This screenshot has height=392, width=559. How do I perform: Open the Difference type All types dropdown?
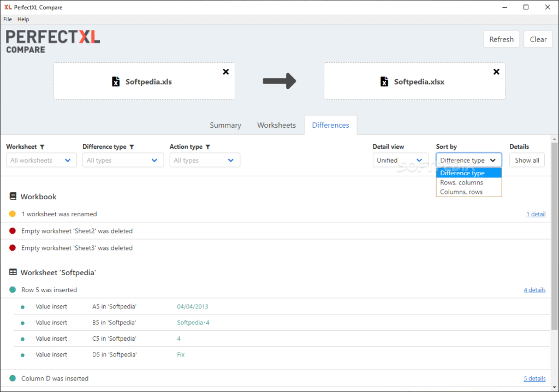[123, 160]
